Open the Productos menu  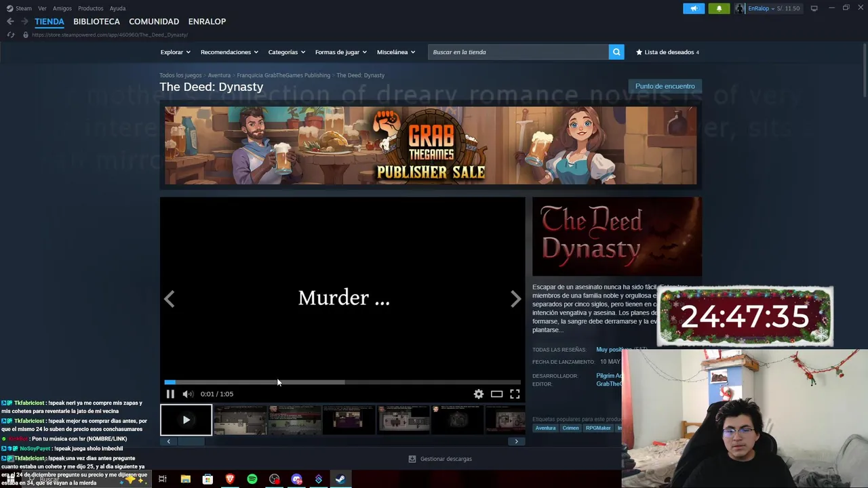91,8
